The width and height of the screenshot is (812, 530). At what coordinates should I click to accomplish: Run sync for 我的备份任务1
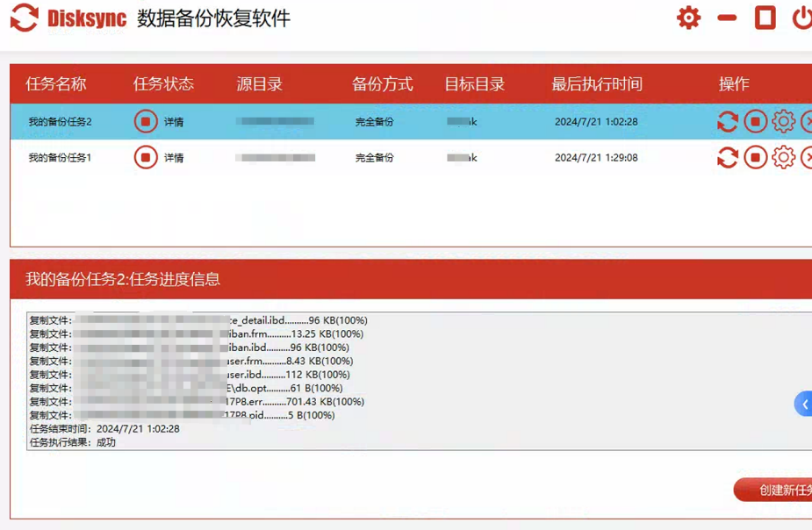point(727,157)
